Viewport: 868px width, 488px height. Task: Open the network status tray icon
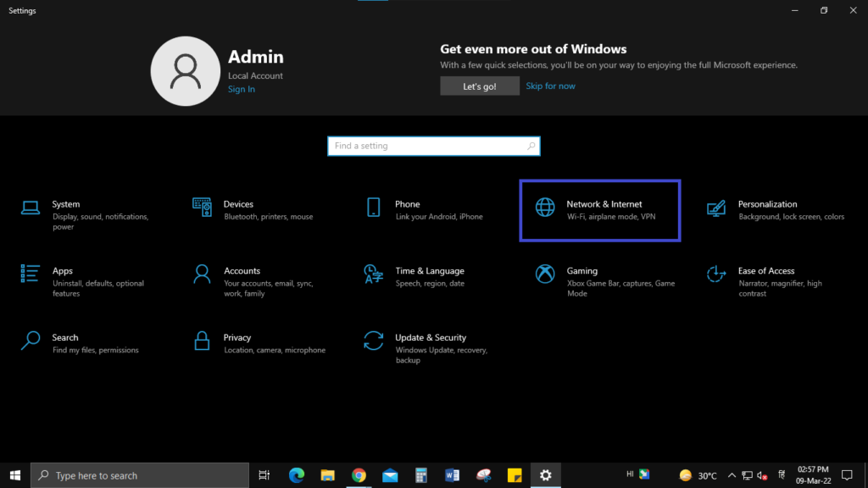click(x=748, y=475)
